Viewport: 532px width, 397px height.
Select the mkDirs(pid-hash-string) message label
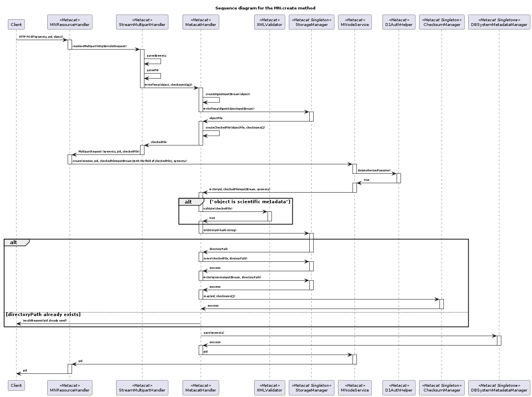pyautogui.click(x=220, y=230)
